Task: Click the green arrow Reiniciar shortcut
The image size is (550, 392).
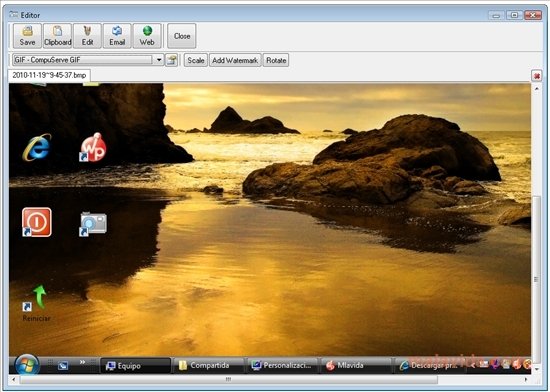Action: point(36,303)
